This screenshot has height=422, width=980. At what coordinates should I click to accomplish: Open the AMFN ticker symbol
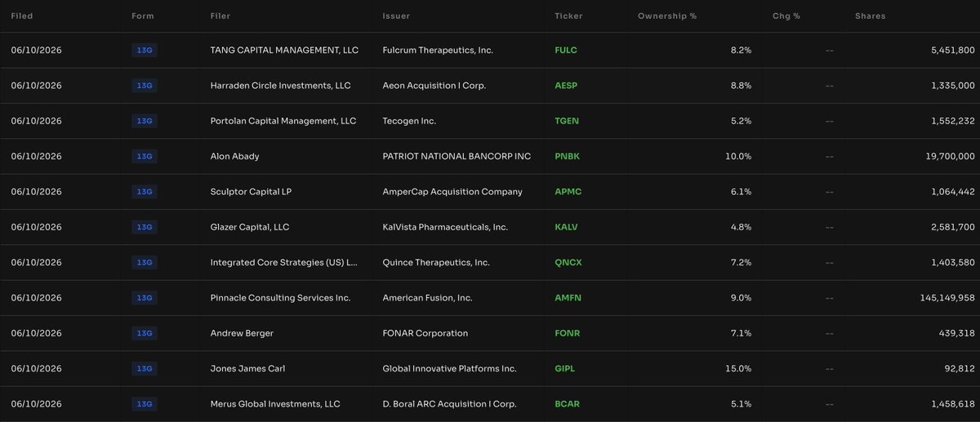click(x=568, y=298)
